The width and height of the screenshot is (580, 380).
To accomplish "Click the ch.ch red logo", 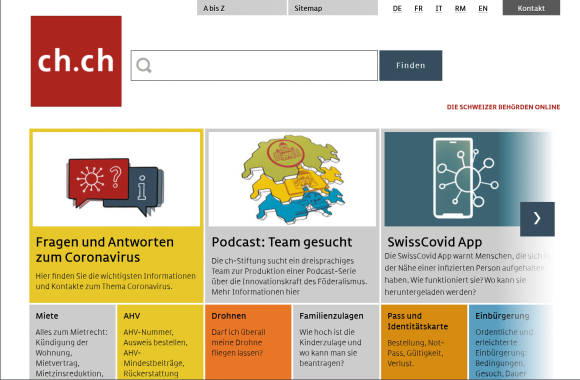I will [76, 61].
